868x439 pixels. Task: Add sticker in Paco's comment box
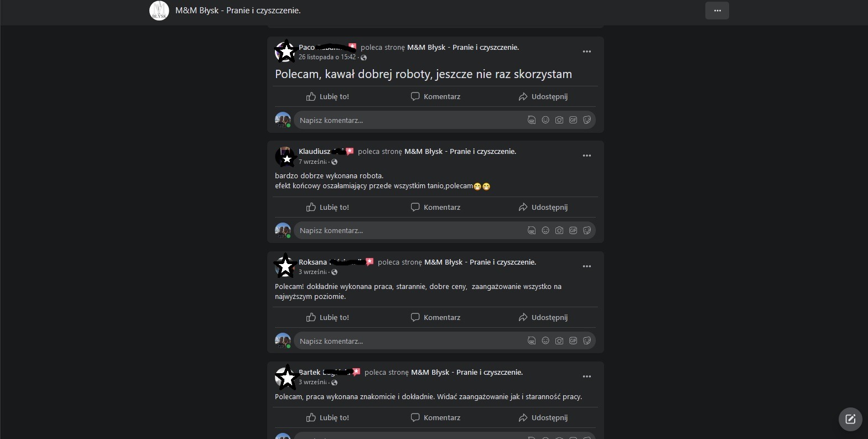pos(587,120)
